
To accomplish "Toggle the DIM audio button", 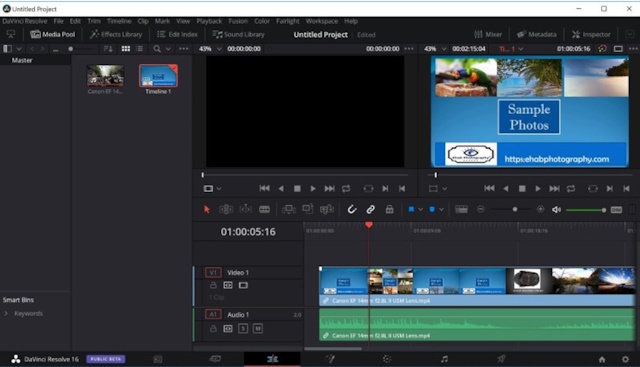I will pos(616,210).
